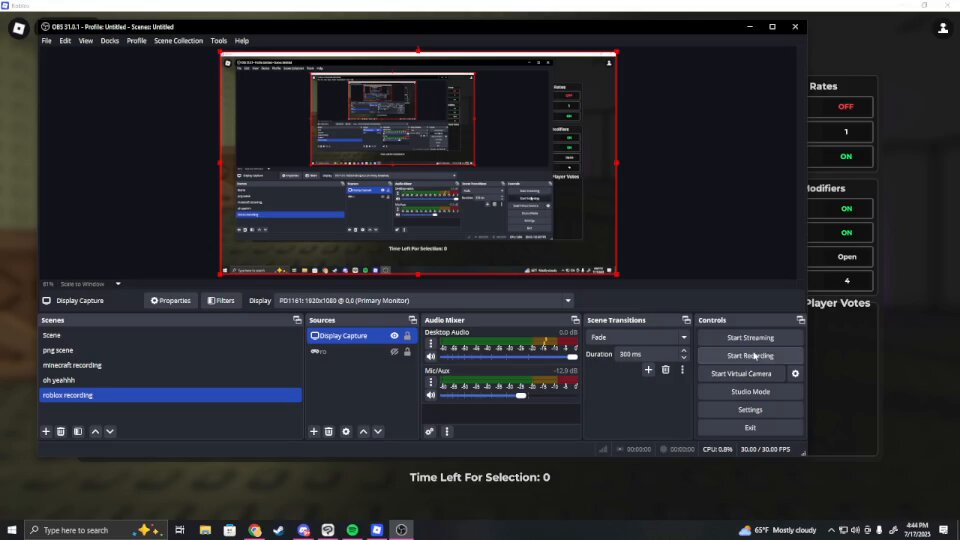Screen dimensions: 960x540
Task: Open transition properties three-dot icon
Action: click(682, 370)
